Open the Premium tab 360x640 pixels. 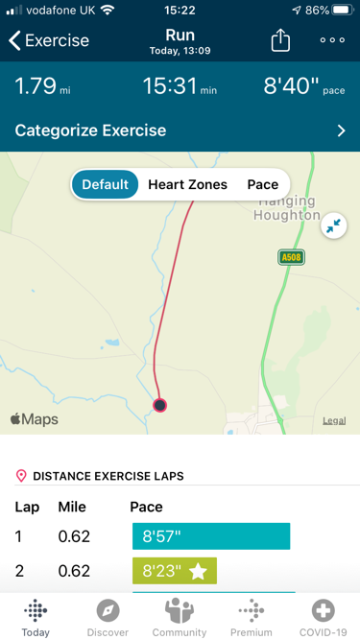(251, 618)
